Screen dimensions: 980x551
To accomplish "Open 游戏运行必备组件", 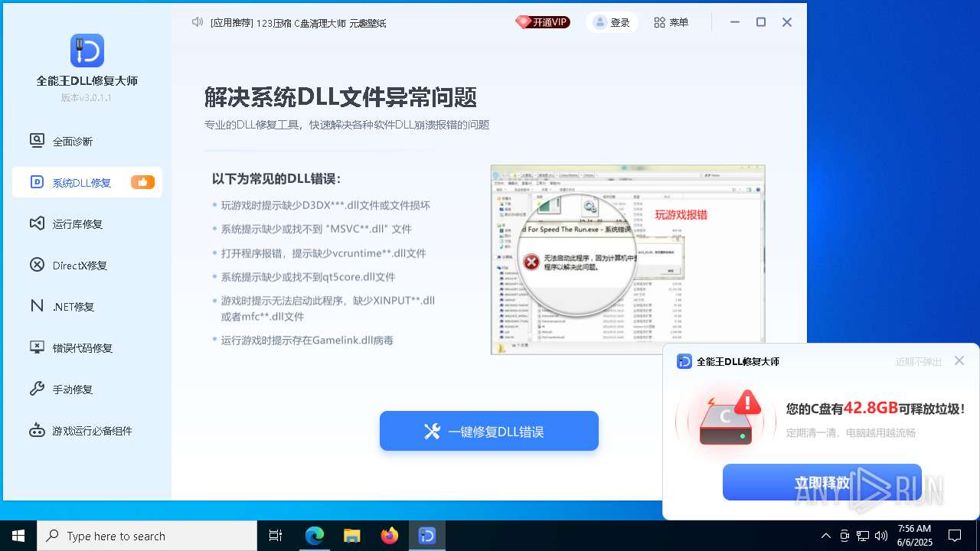I will click(87, 430).
